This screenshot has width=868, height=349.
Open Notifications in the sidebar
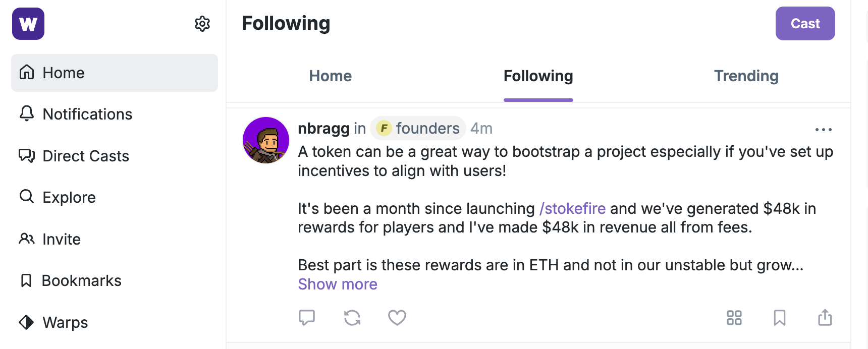tap(87, 114)
